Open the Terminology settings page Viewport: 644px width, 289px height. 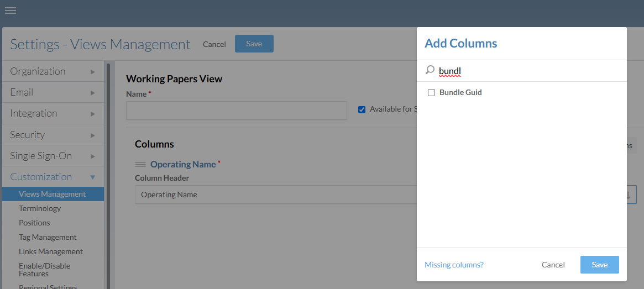(40, 208)
